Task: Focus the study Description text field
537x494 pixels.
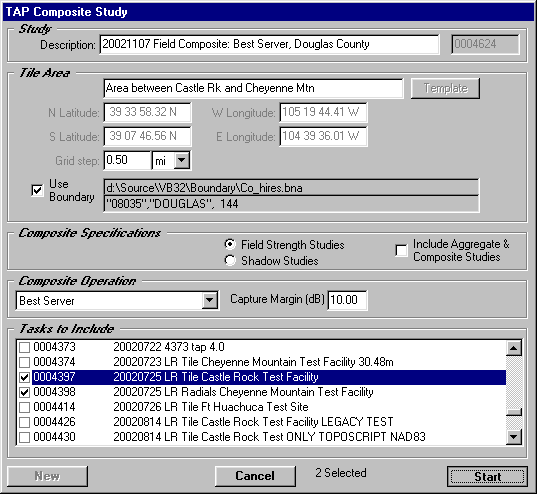Action: pyautogui.click(x=269, y=44)
